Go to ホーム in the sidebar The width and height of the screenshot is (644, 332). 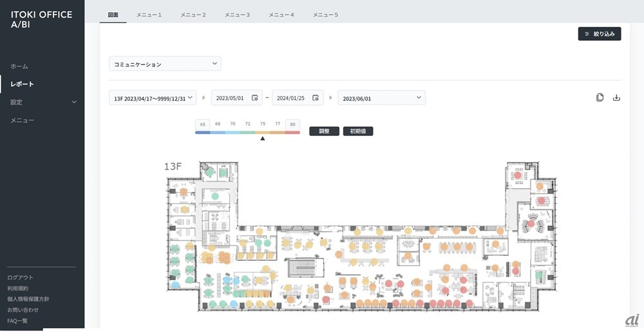tap(19, 66)
